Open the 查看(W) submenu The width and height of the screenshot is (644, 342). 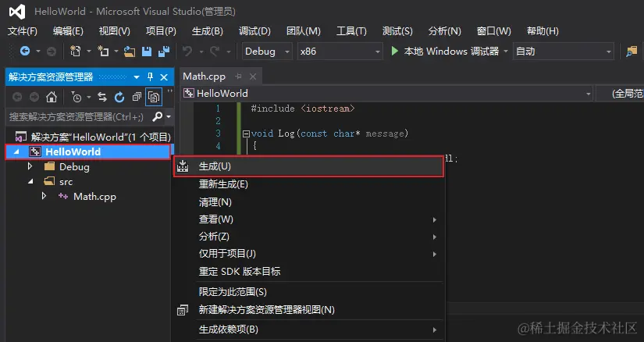[309, 219]
